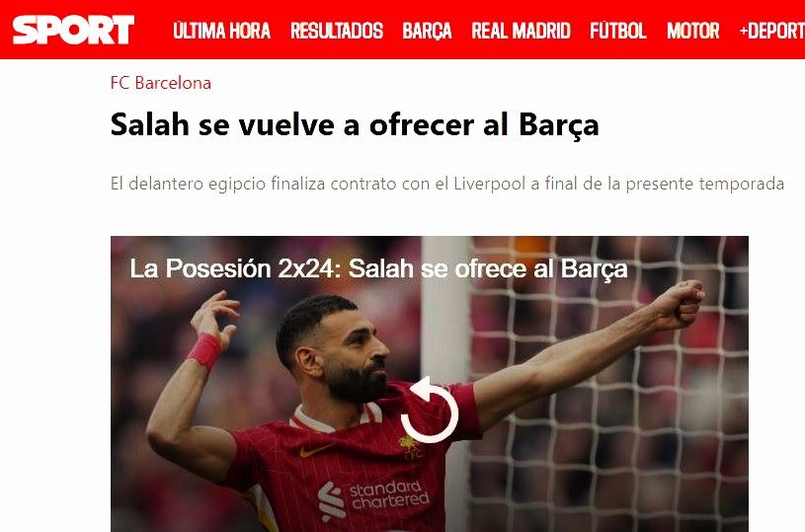Open the Real Madrid section
Screen dimensions: 805x532
pyautogui.click(x=522, y=31)
